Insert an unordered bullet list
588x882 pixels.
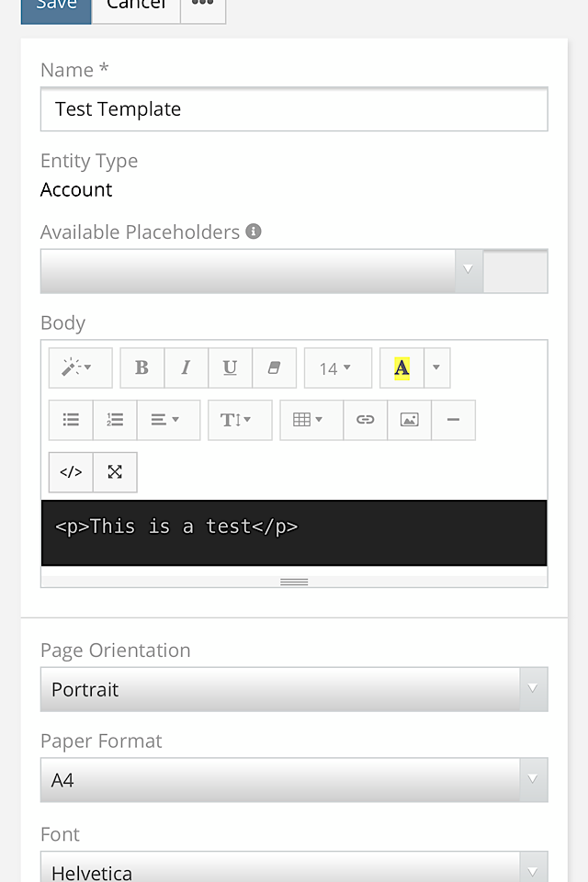pos(71,420)
